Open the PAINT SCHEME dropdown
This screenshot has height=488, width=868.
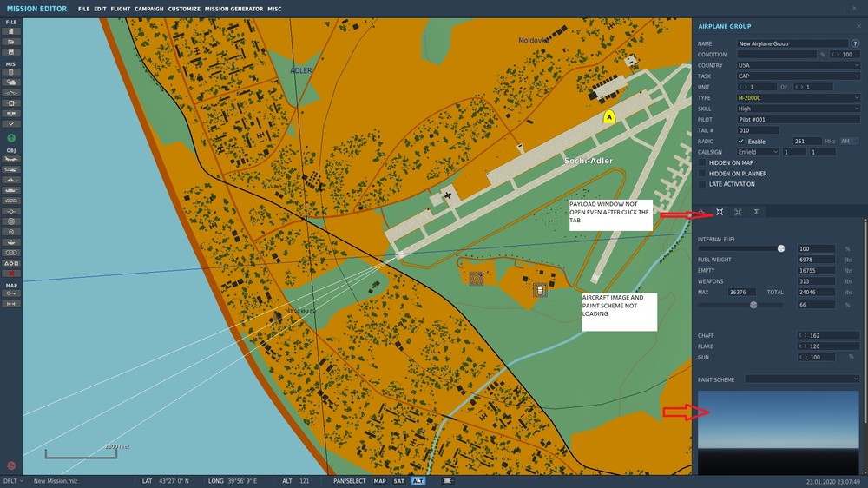pos(801,379)
